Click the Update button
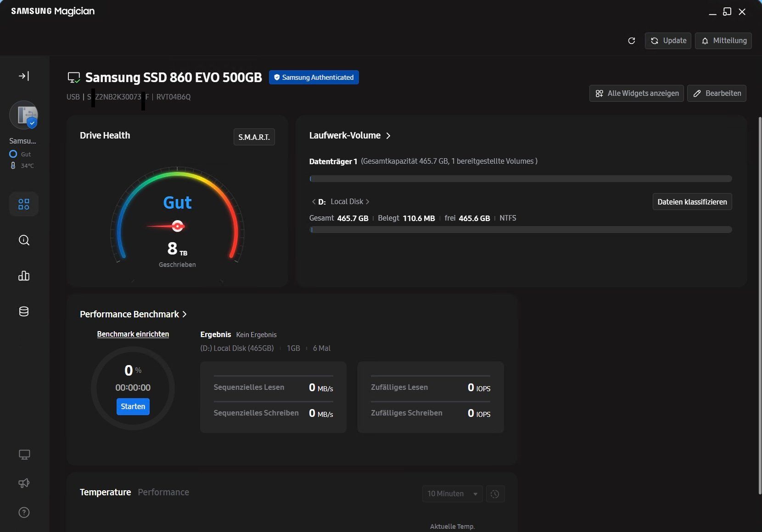This screenshot has height=532, width=762. pos(668,41)
